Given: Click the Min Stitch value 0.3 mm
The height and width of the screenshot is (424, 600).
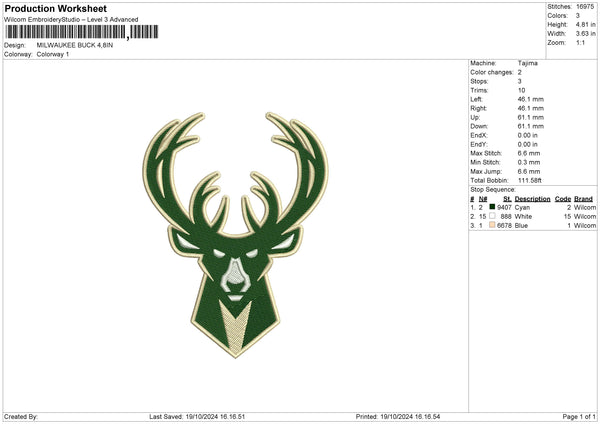Looking at the screenshot, I should (x=529, y=162).
